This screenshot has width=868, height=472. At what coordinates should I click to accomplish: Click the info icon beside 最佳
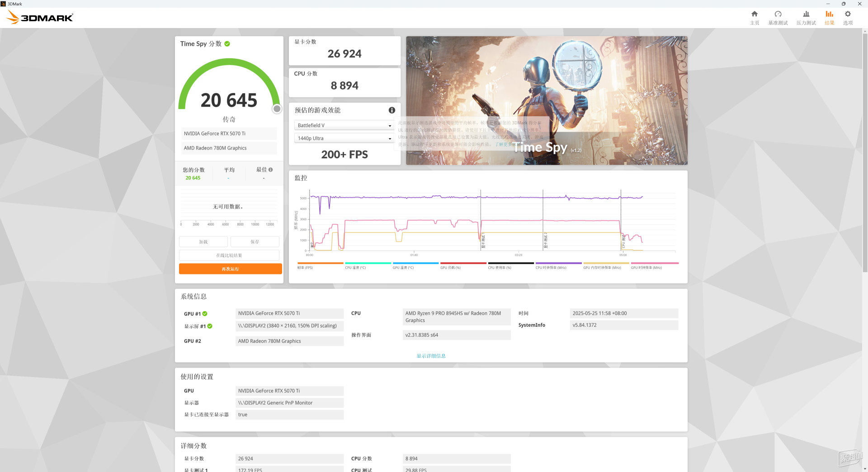[x=271, y=170]
